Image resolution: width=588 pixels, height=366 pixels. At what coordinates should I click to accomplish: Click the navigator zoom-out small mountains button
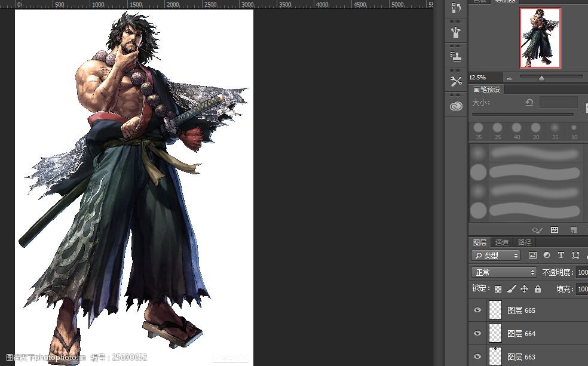click(509, 78)
